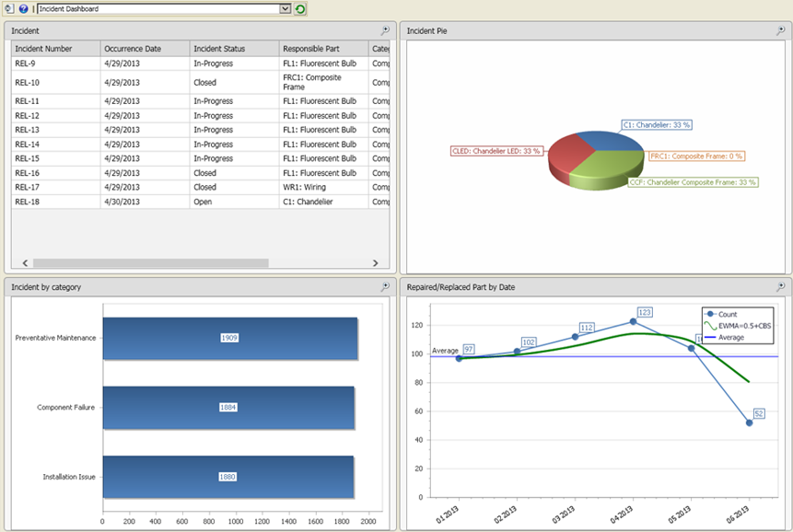Click the Preventative Maintenance bar
Screen dimensions: 793x532
[229, 338]
